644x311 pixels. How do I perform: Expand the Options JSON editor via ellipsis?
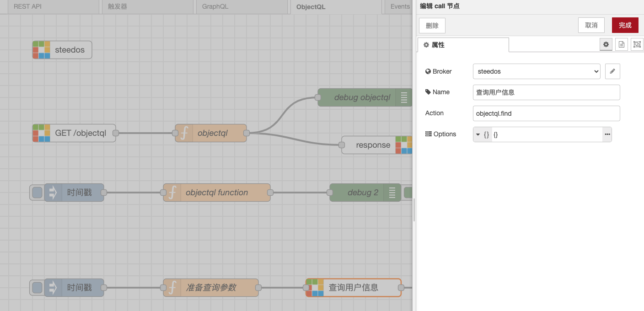[607, 134]
